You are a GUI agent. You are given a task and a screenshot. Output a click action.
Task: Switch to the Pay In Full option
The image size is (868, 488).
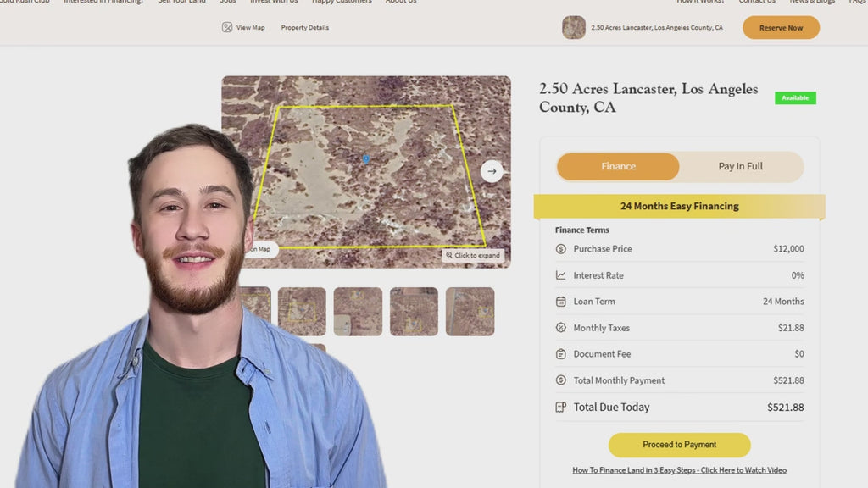[x=740, y=167]
